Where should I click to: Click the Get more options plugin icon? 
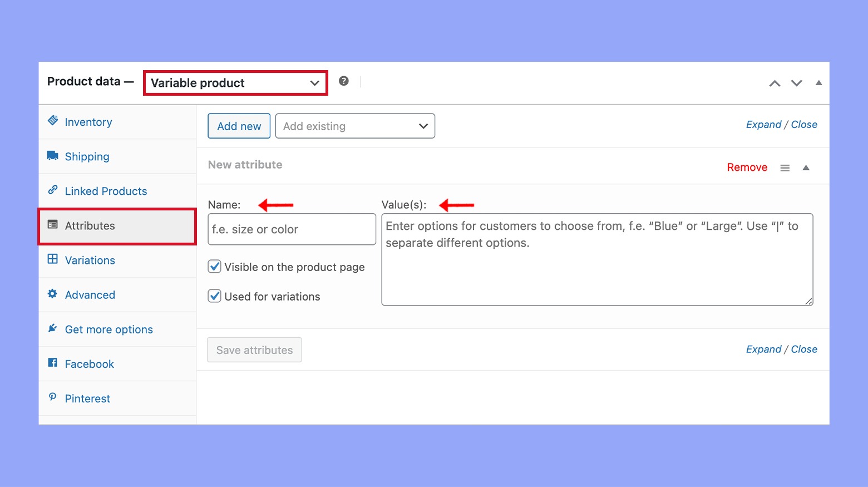coord(53,328)
